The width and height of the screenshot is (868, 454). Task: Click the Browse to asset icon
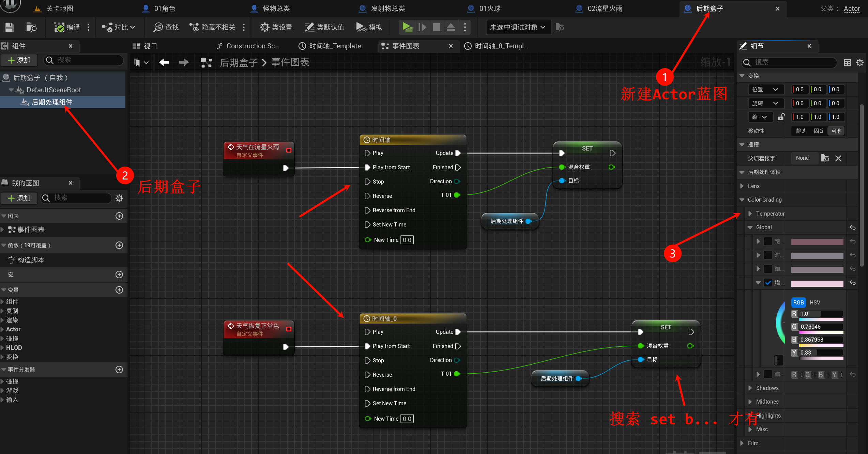coord(31,27)
